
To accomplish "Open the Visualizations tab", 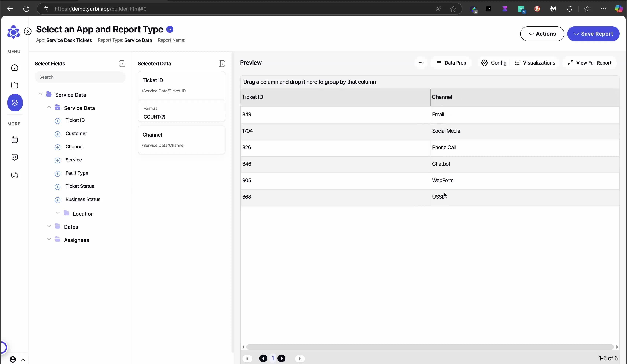I will click(535, 63).
